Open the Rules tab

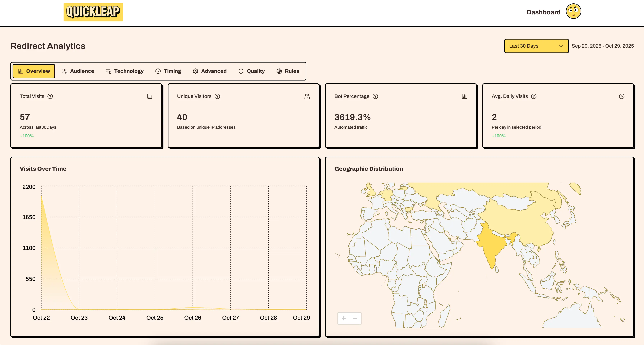pos(288,71)
